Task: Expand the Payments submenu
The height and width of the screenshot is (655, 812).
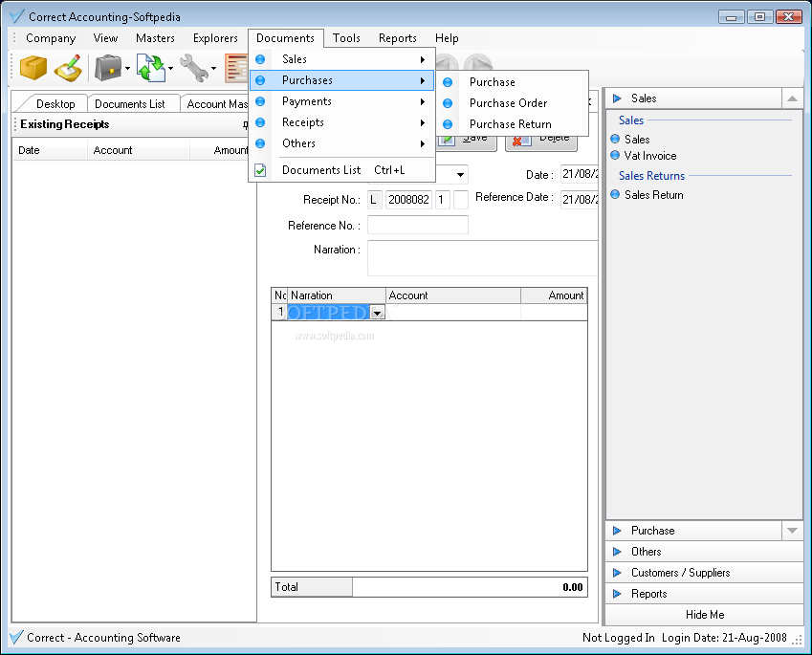Action: (x=341, y=101)
